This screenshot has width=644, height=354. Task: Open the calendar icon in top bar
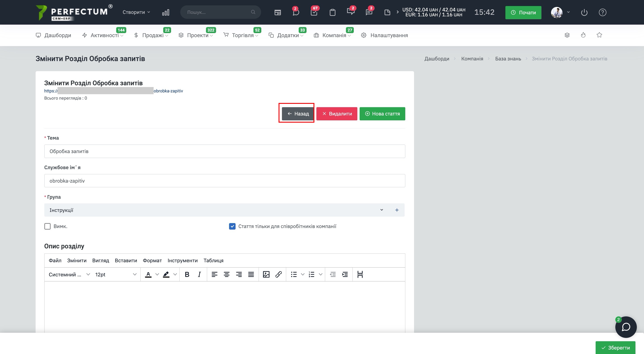point(277,12)
